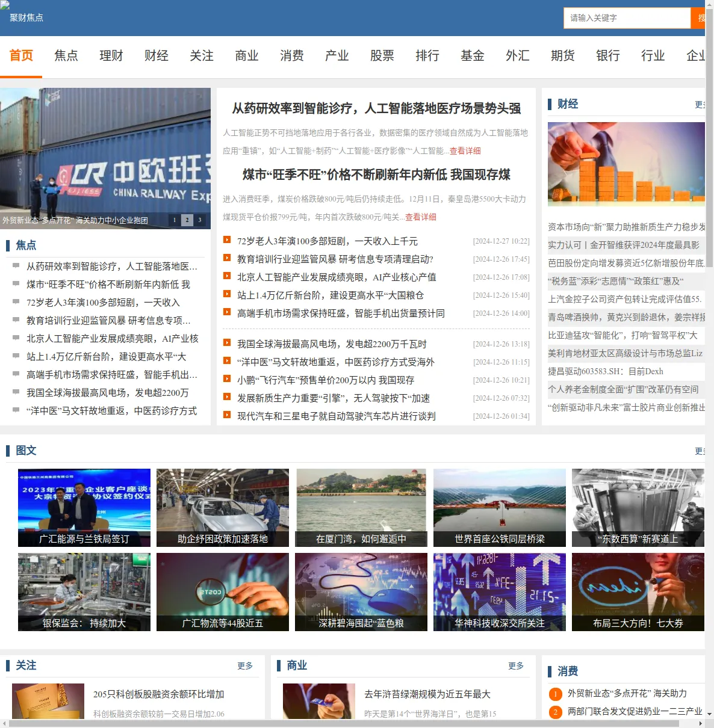Open the 首页 navigation tab

point(21,56)
